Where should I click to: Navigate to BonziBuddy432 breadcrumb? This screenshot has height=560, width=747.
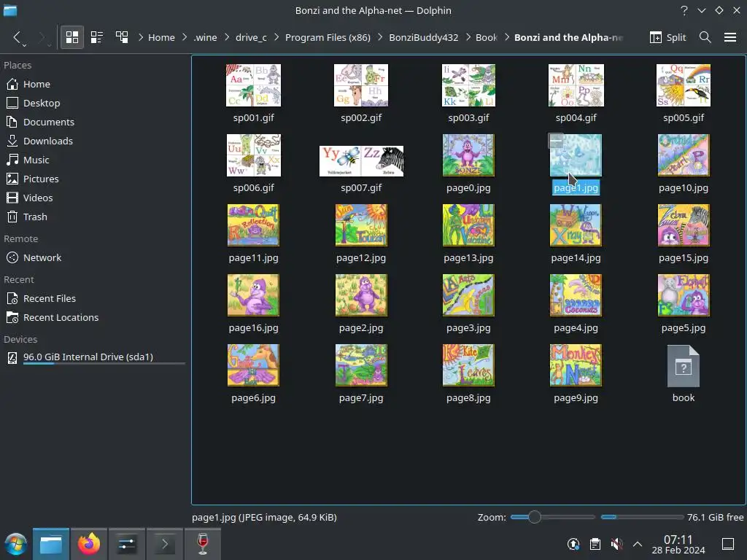(424, 37)
